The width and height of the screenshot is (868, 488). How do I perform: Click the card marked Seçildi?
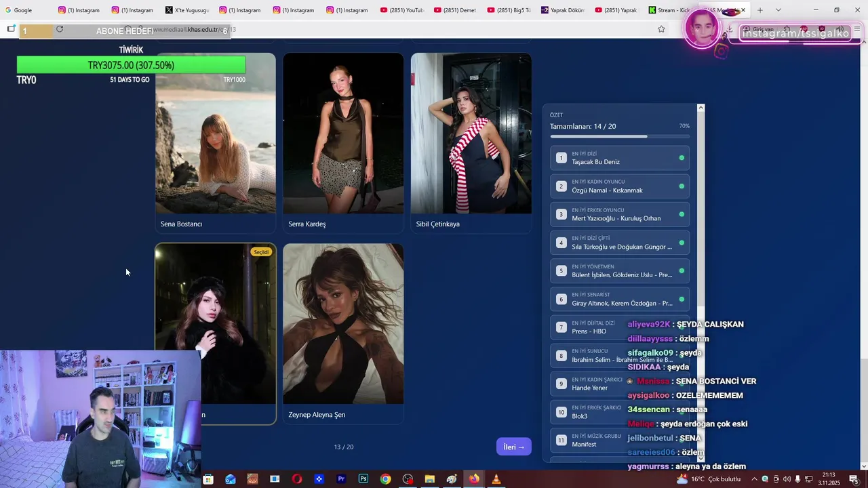tap(216, 333)
